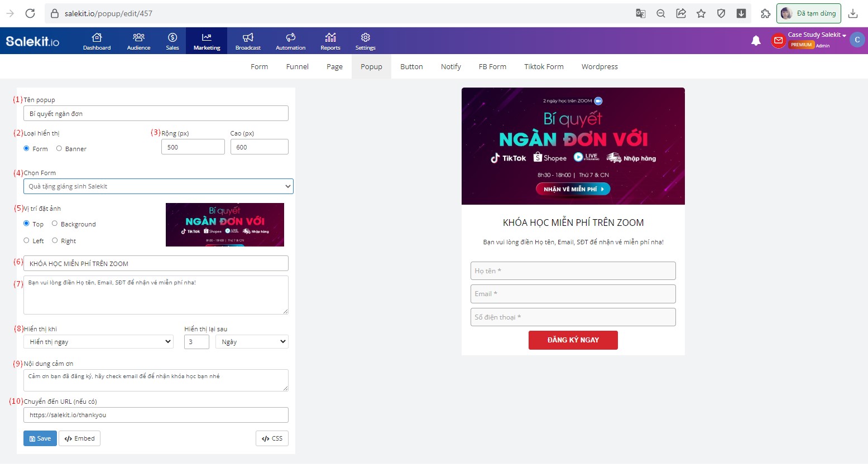Select Right image position radio
Viewport: 868px width, 464px height.
click(x=55, y=240)
